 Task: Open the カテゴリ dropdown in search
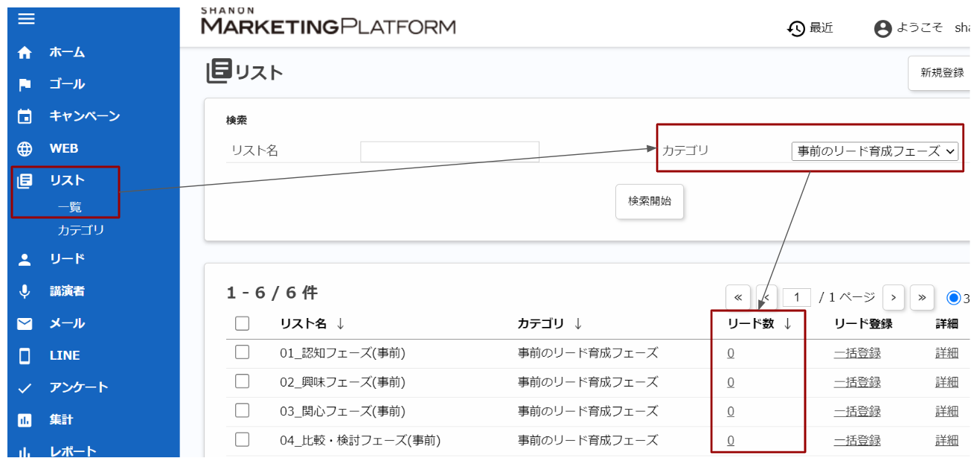874,151
